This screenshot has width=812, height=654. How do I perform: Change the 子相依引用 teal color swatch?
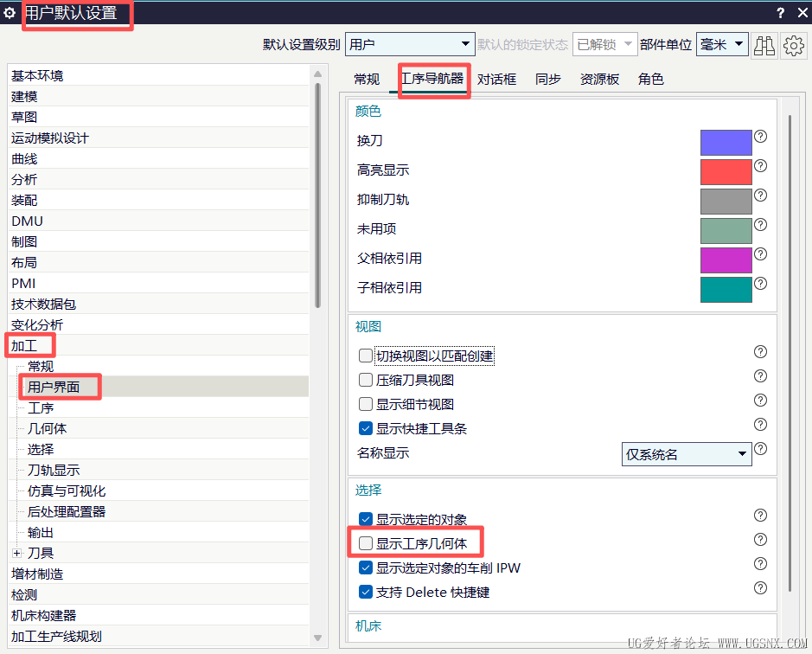coord(726,290)
